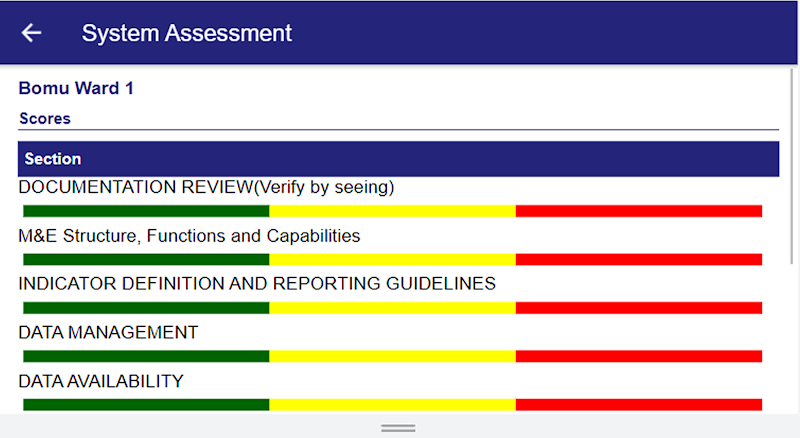Viewport: 800px width, 438px height.
Task: Open the DATA MANAGEMENT section
Action: point(108,332)
